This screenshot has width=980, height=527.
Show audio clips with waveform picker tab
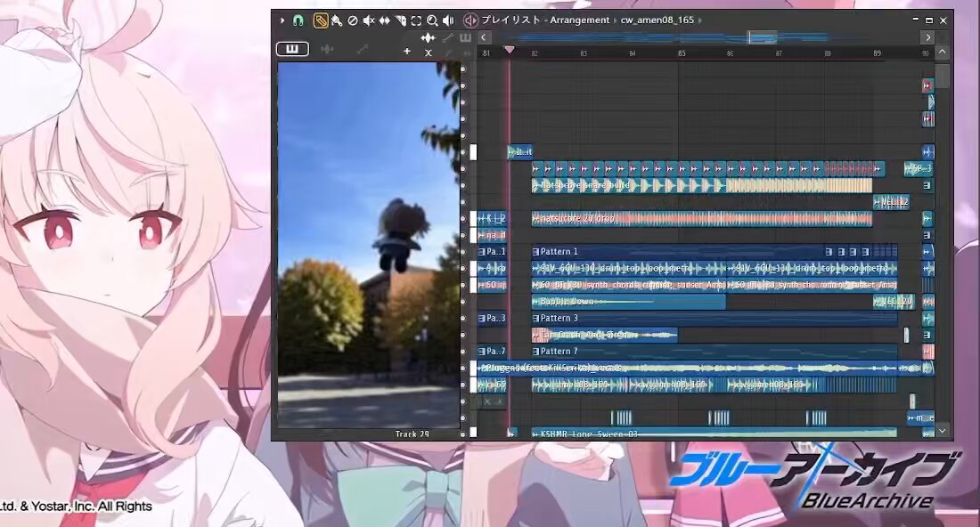pos(327,49)
